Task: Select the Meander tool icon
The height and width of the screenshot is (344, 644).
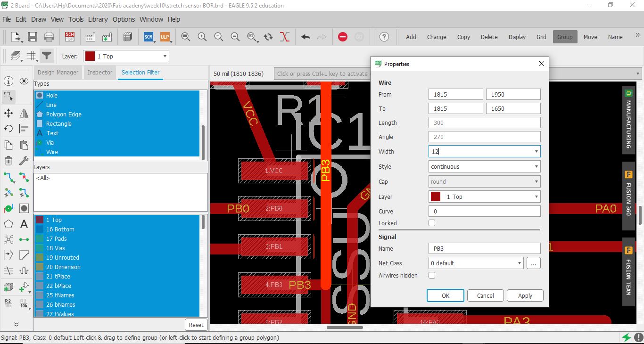Action: (24, 270)
